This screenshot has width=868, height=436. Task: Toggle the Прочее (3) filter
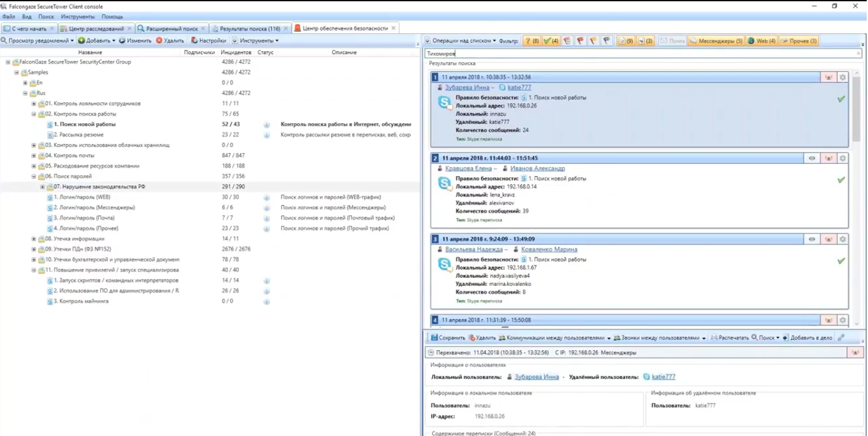click(799, 41)
